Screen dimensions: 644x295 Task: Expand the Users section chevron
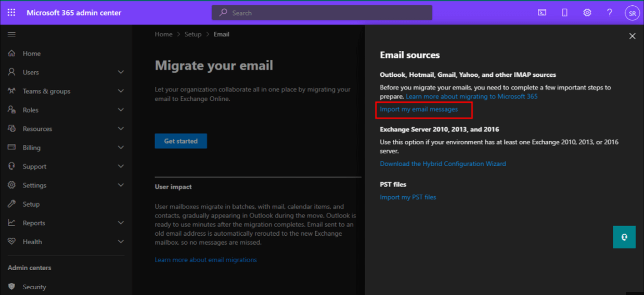tap(121, 72)
